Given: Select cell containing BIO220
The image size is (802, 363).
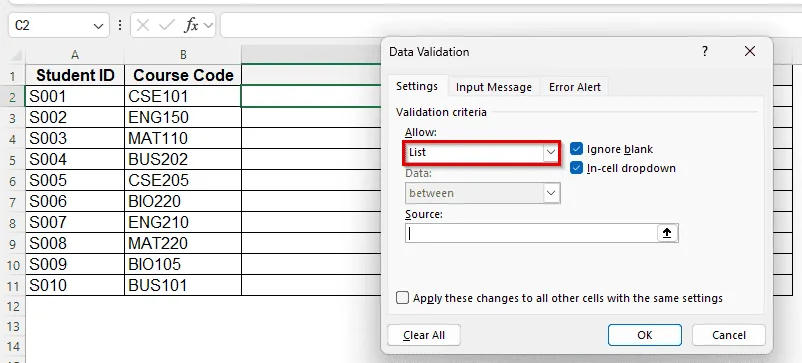Looking at the screenshot, I should [x=183, y=201].
